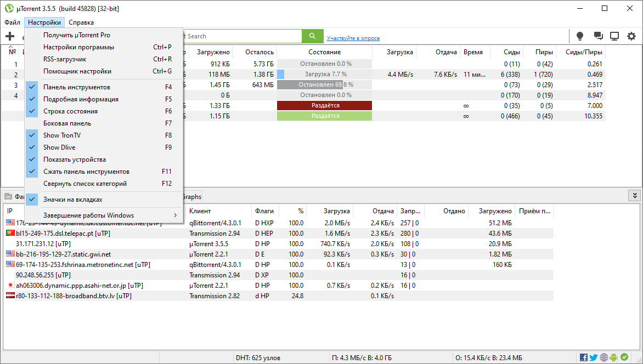Choose Получить µTorrent Pro menu entry
Viewport: 643px width, 364px height.
click(104, 35)
